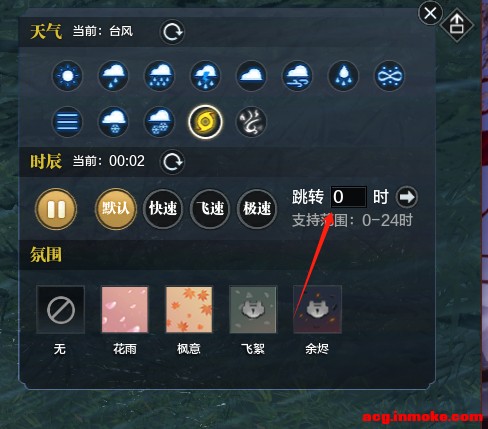Image resolution: width=488 pixels, height=429 pixels.
Task: Pause the time flow
Action: coord(56,209)
